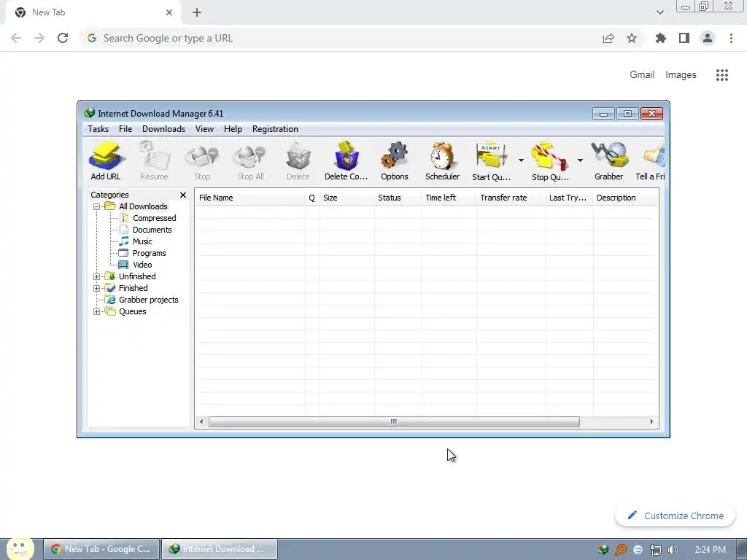Click the Delete Completed toolbar icon

[347, 160]
